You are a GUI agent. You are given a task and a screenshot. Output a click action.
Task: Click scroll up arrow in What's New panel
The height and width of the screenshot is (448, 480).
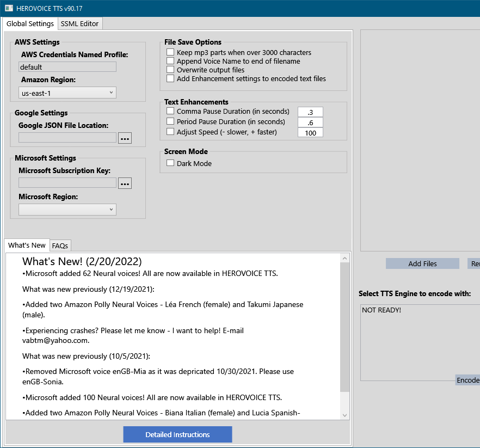tap(344, 258)
